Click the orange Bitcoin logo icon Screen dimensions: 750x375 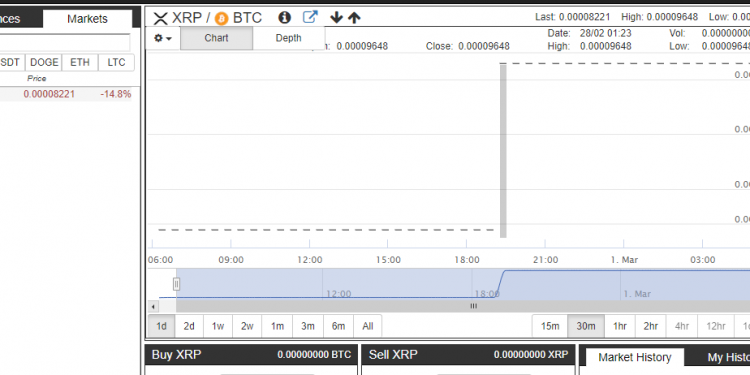click(221, 19)
